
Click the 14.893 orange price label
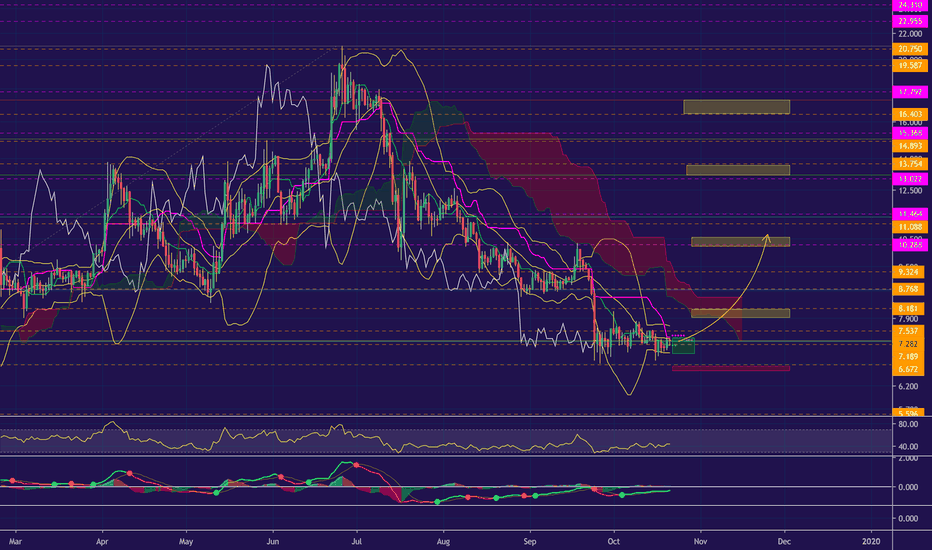(x=910, y=146)
